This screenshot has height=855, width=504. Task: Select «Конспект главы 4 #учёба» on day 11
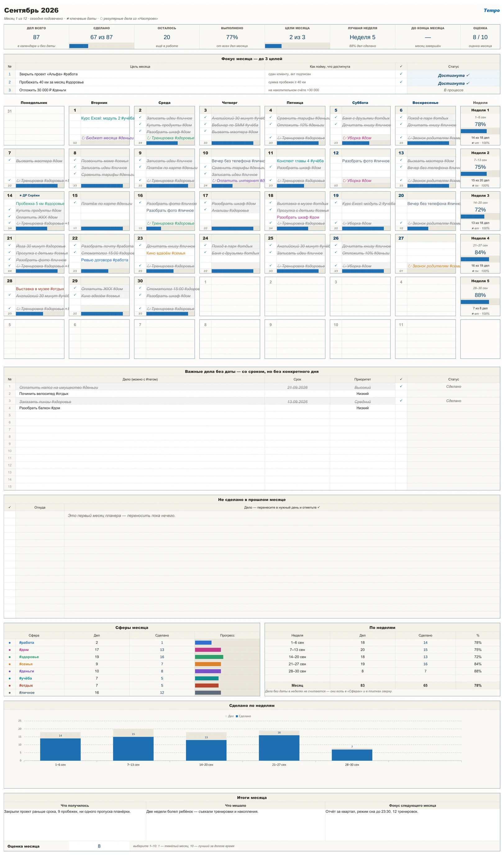tap(300, 161)
